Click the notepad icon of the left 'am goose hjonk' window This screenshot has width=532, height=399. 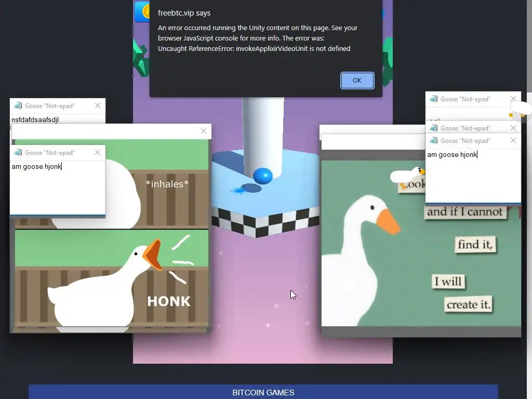pyautogui.click(x=18, y=152)
